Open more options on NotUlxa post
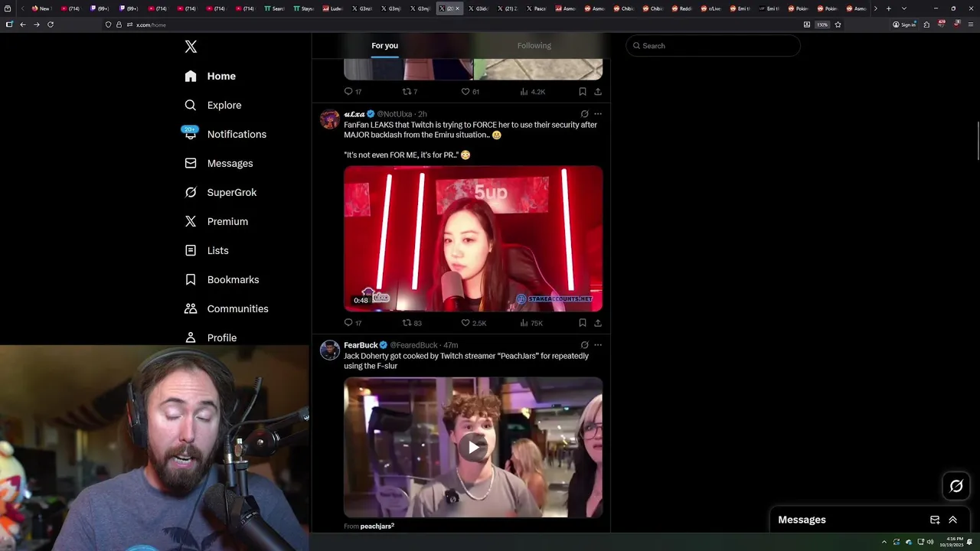Screen dimensions: 980x551 coord(598,114)
